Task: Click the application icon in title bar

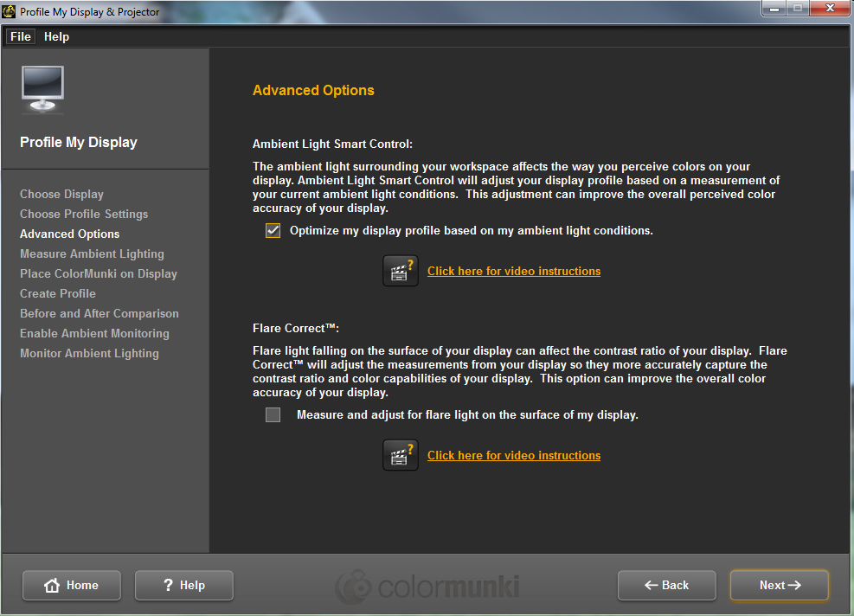Action: (9, 11)
